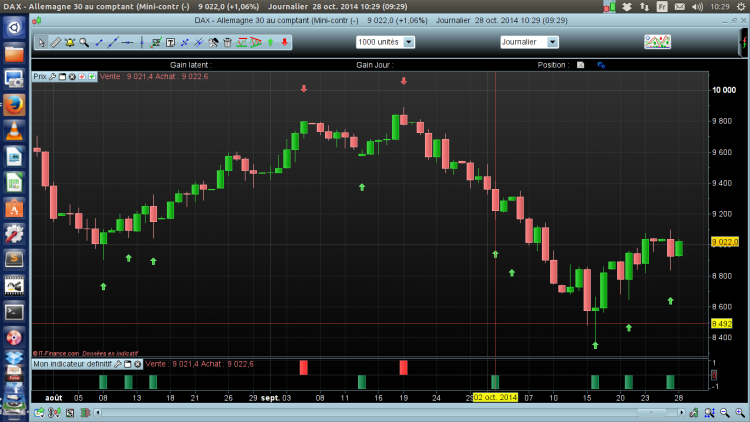Remove the Mon indicateur definitif panel
The image size is (750, 422).
coord(138,364)
